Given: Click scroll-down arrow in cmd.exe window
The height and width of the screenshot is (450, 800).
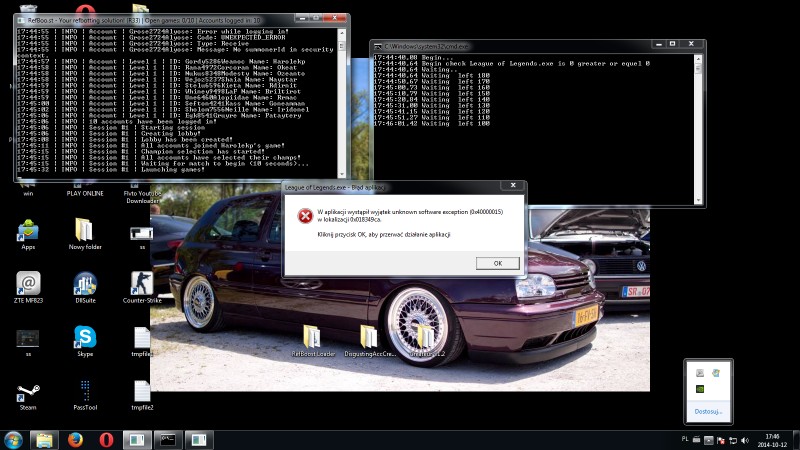Looking at the screenshot, I should [x=698, y=201].
